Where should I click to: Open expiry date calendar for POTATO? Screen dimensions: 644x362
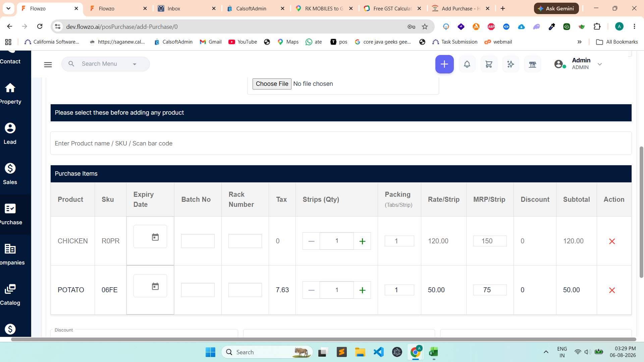(x=155, y=286)
